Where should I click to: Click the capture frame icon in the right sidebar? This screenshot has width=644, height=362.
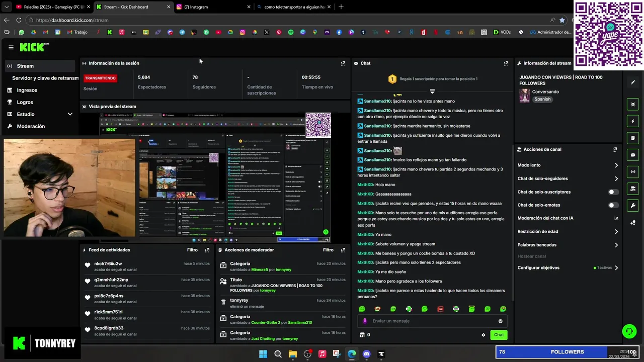(633, 104)
